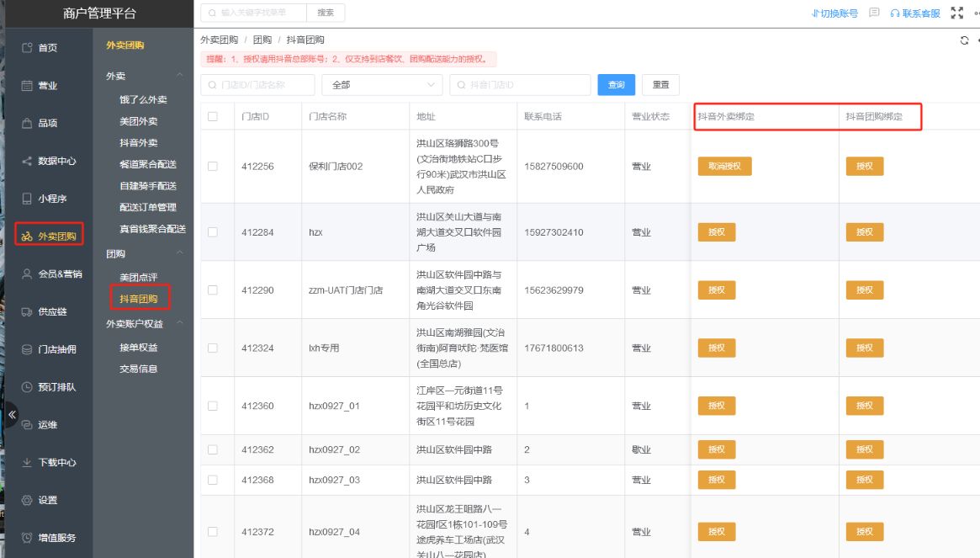Viewport: 980px width, 558px height.
Task: Click the refresh icon near breadcrumb
Action: click(x=964, y=40)
